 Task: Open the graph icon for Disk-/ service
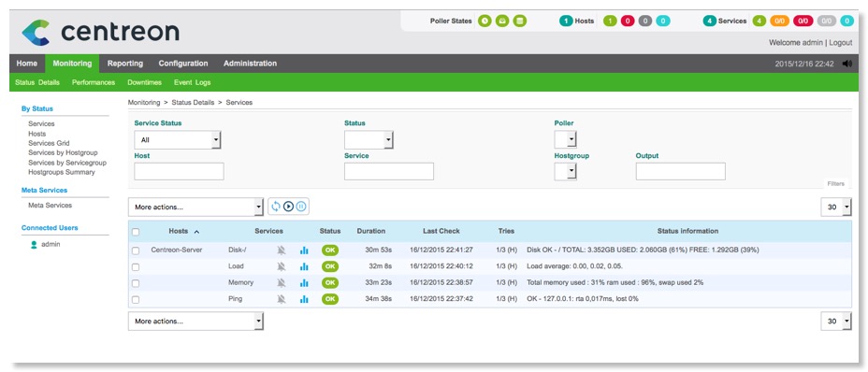pos(304,250)
